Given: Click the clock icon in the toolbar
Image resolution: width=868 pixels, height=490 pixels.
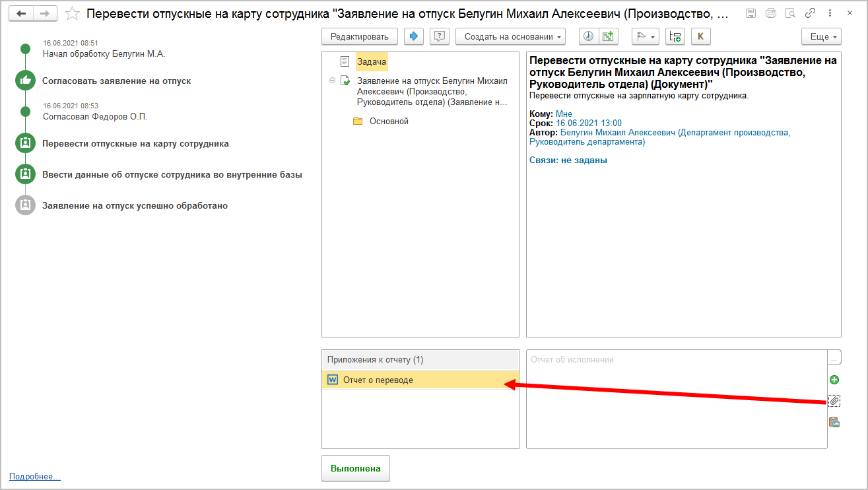Looking at the screenshot, I should [x=589, y=36].
